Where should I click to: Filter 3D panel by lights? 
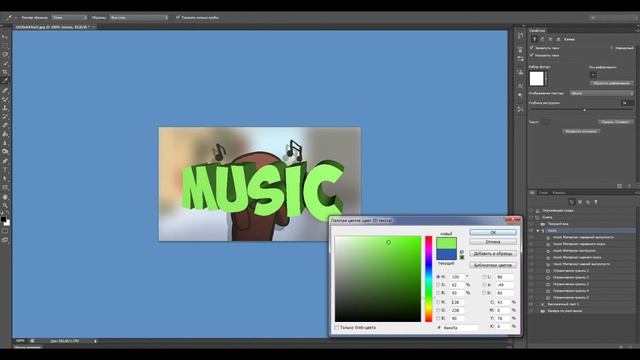pos(596,202)
